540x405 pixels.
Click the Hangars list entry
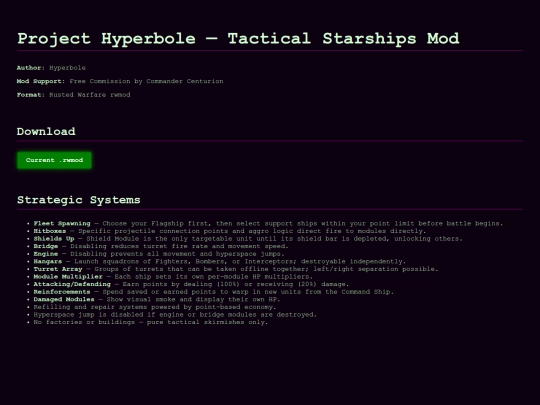pyautogui.click(x=220, y=261)
